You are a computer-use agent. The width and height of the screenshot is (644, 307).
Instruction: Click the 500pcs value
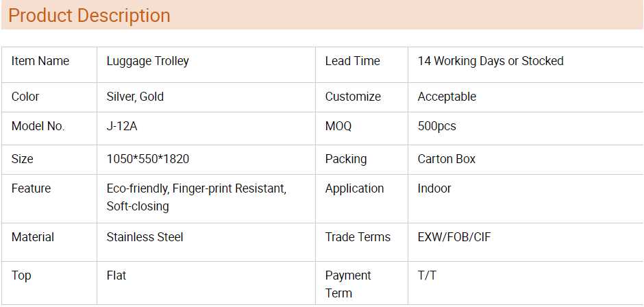tap(436, 126)
